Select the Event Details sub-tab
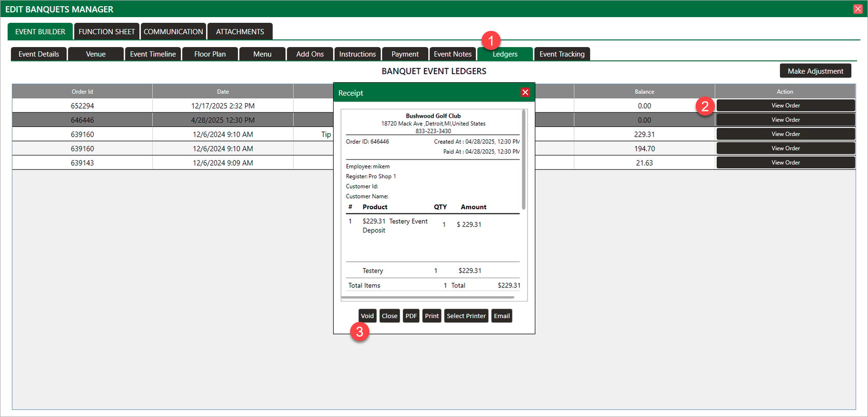This screenshot has height=417, width=868. point(39,54)
